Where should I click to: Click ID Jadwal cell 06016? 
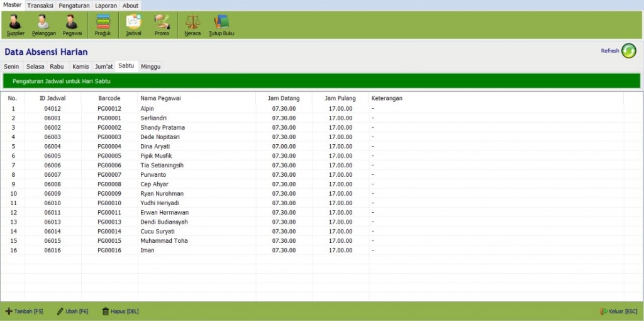pos(53,251)
